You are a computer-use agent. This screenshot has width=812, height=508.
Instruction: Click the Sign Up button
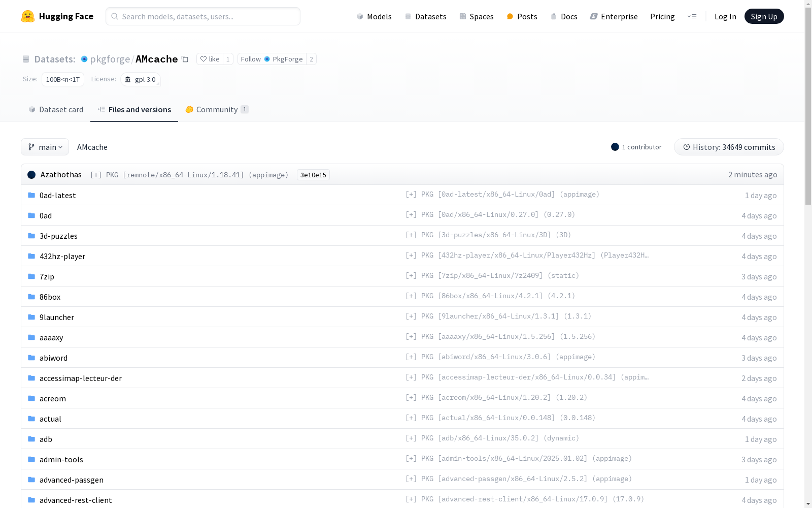coord(764,17)
